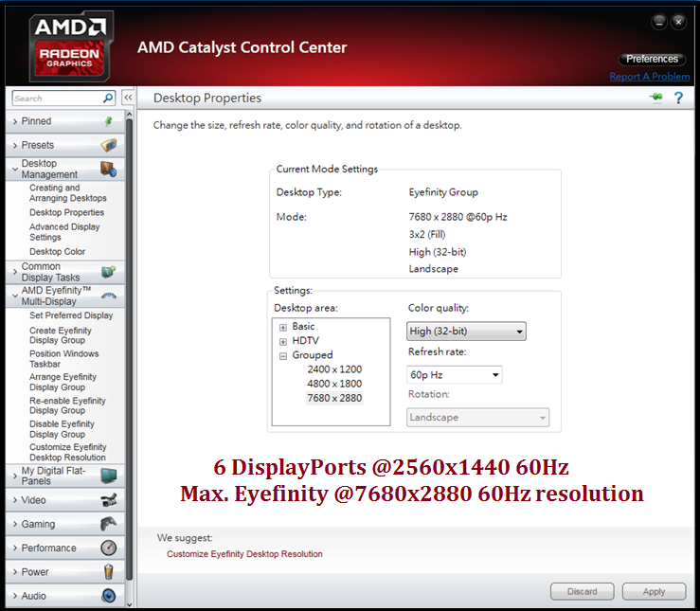Image resolution: width=700 pixels, height=611 pixels.
Task: Collapse the Desktop Management section
Action: (15, 170)
